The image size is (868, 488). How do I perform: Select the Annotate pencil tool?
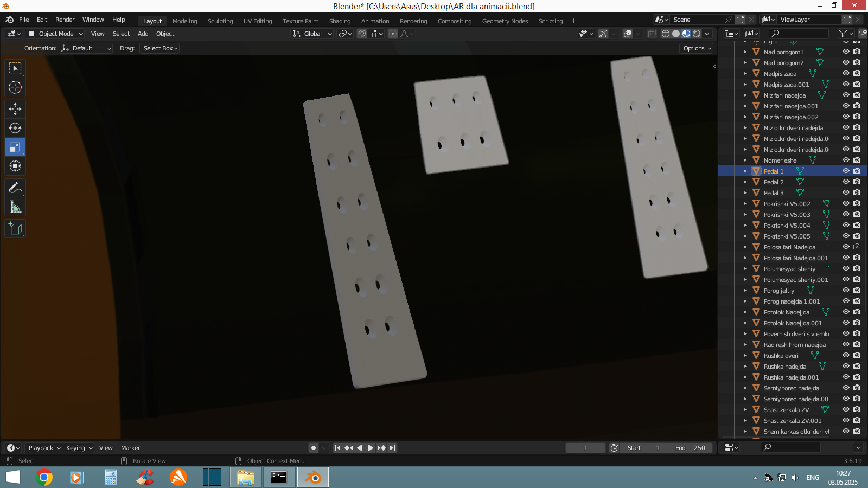pos(15,188)
